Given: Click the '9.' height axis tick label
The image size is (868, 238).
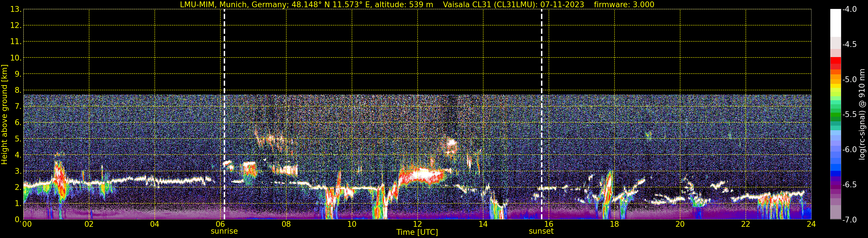Looking at the screenshot, I should tap(18, 74).
